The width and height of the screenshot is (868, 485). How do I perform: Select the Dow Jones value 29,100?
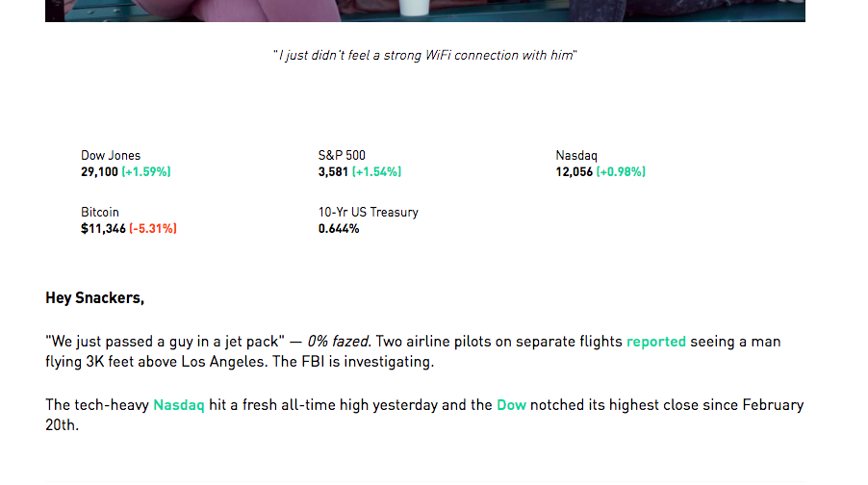[x=99, y=172]
